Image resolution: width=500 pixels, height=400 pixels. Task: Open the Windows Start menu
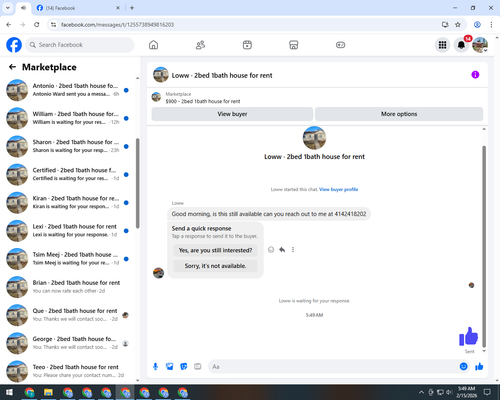[x=9, y=392]
